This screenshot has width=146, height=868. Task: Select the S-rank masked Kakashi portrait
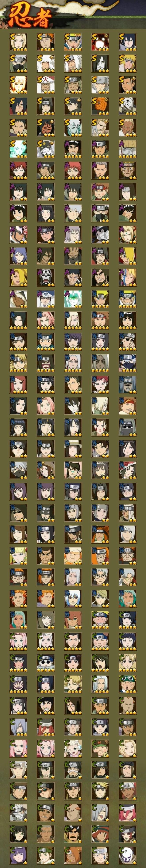click(18, 63)
